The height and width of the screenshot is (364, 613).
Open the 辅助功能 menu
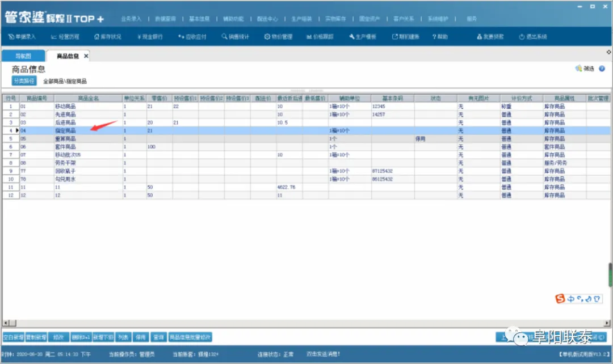233,19
